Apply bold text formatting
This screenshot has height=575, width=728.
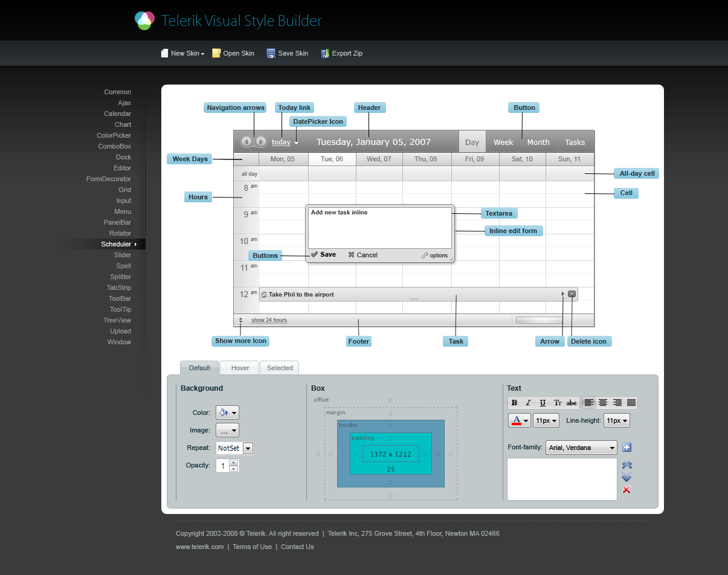515,403
